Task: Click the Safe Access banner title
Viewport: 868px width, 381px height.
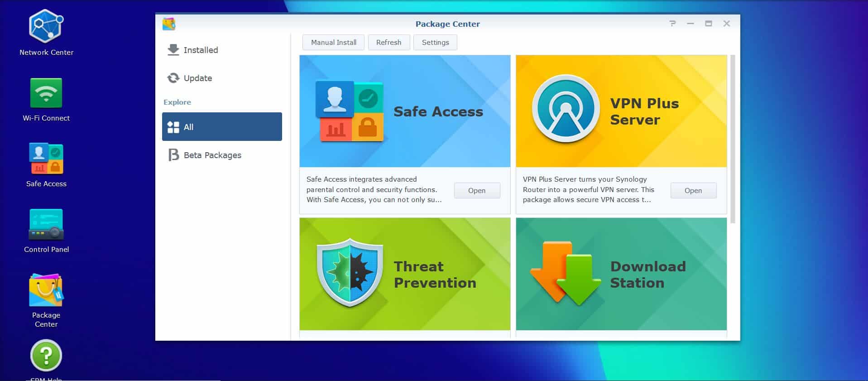Action: [x=438, y=111]
